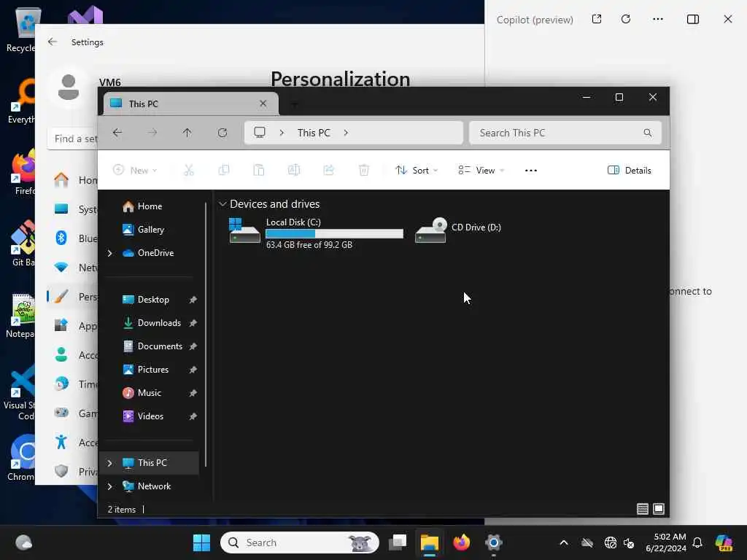Switch to large thumbnails view layout
747x560 pixels.
(659, 509)
